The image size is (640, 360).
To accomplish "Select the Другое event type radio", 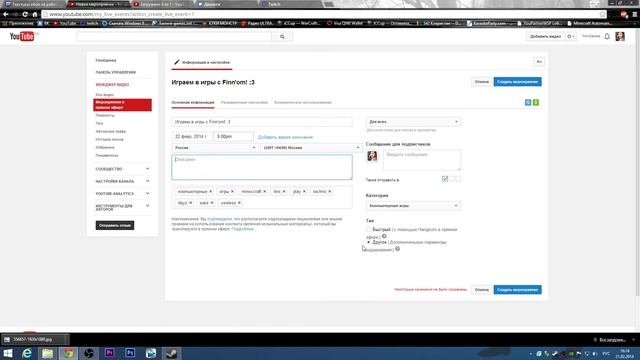I will (x=369, y=242).
